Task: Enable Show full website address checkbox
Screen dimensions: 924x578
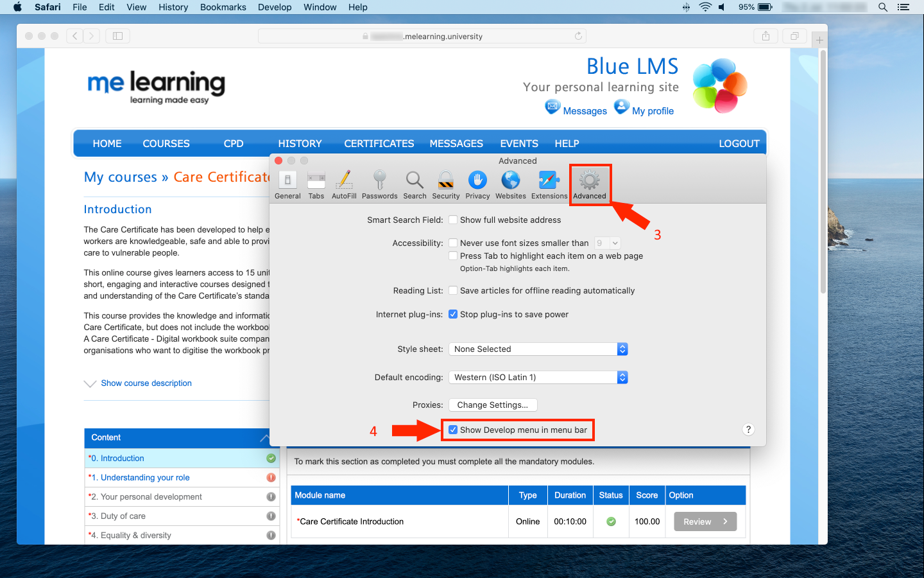Action: point(453,220)
